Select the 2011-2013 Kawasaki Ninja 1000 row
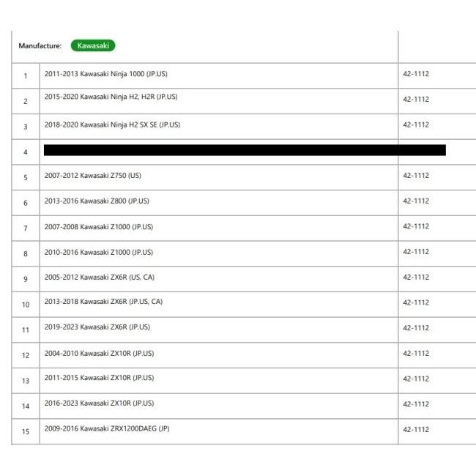 [x=106, y=74]
